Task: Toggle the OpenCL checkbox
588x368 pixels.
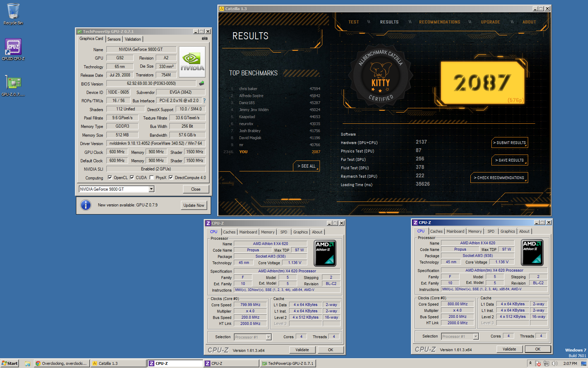Action: point(110,178)
